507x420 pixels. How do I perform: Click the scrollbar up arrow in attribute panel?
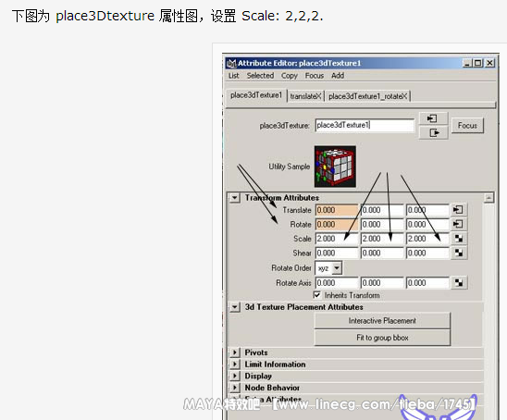click(x=488, y=198)
